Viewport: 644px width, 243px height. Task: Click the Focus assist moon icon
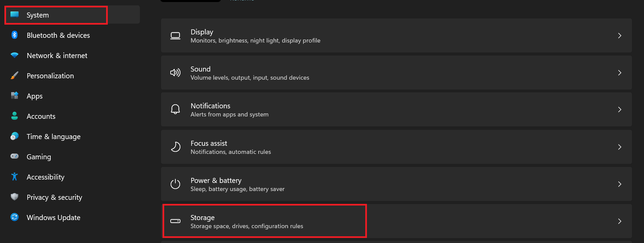175,147
